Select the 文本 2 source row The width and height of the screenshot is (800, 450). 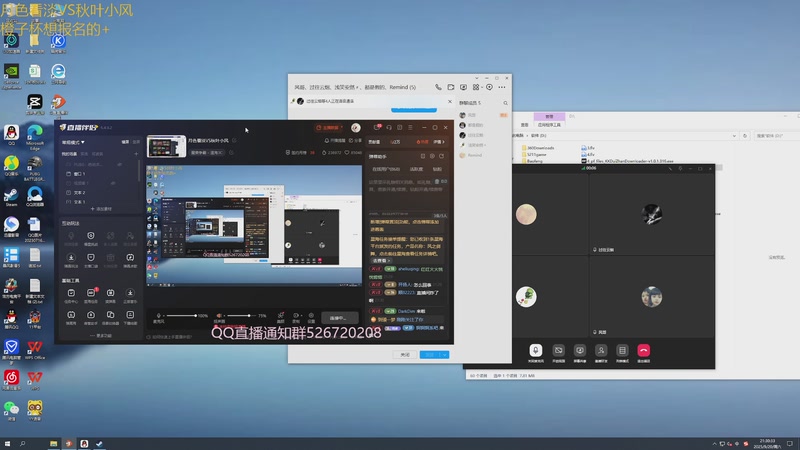(99, 193)
